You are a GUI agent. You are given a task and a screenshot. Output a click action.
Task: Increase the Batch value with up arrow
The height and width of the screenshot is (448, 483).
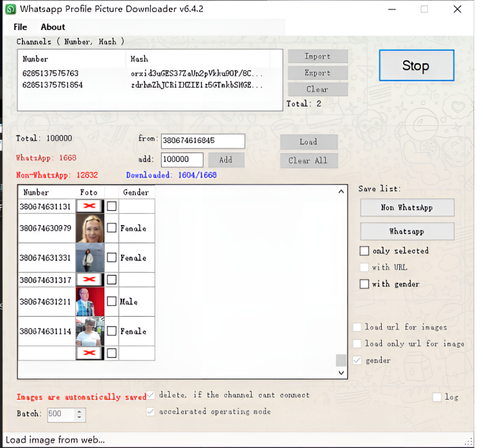click(x=79, y=412)
